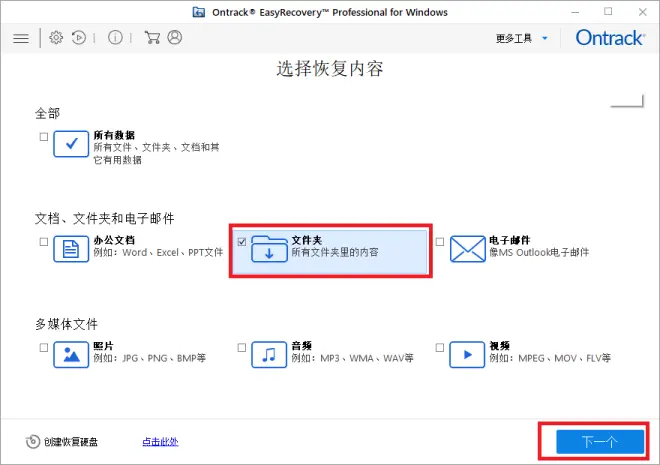Click the folder download icon

pyautogui.click(x=269, y=249)
